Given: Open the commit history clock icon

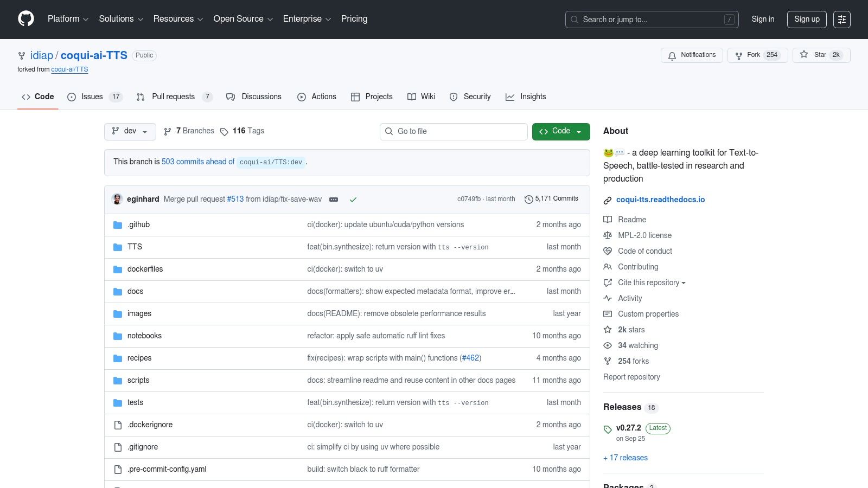Looking at the screenshot, I should pyautogui.click(x=528, y=199).
